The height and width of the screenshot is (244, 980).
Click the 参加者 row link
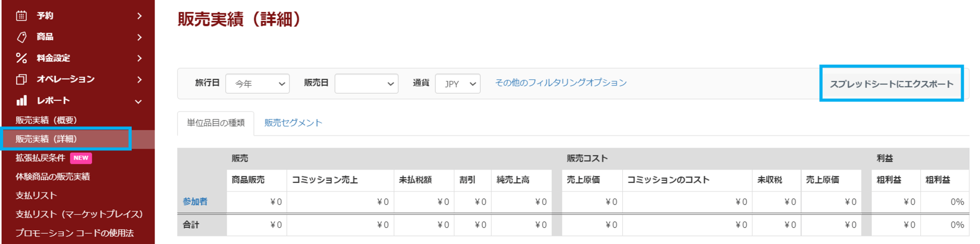(x=195, y=202)
